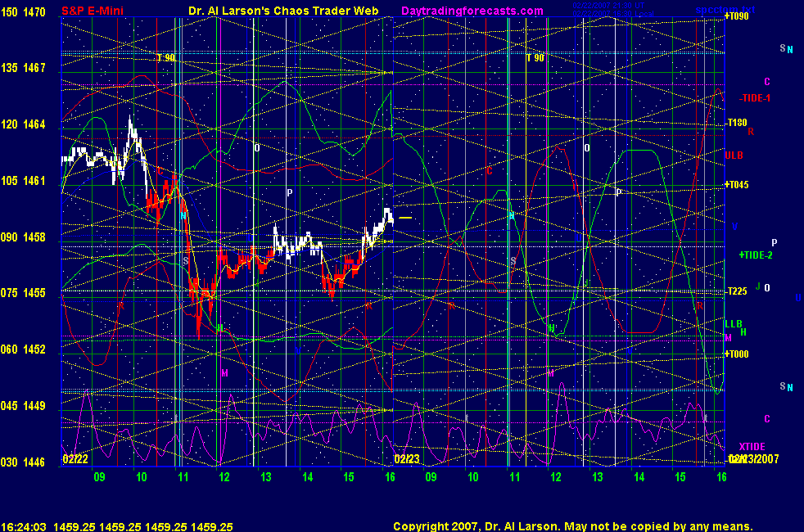Select the "030 1446" price axis label
Viewport: 804px width, 532px height.
coord(23,462)
